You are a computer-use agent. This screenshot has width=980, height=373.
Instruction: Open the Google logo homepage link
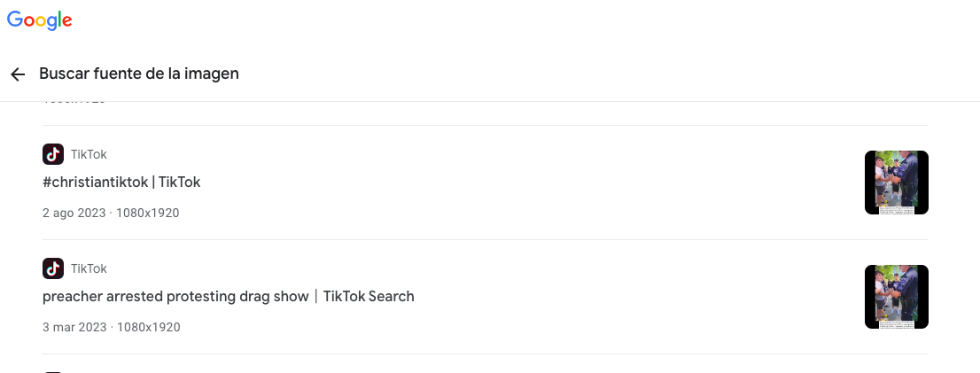pyautogui.click(x=39, y=20)
